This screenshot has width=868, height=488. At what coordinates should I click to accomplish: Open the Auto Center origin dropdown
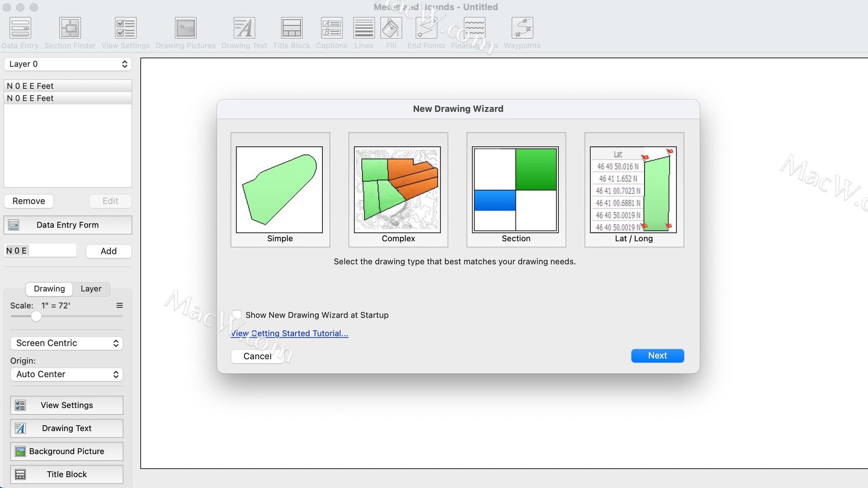click(67, 374)
